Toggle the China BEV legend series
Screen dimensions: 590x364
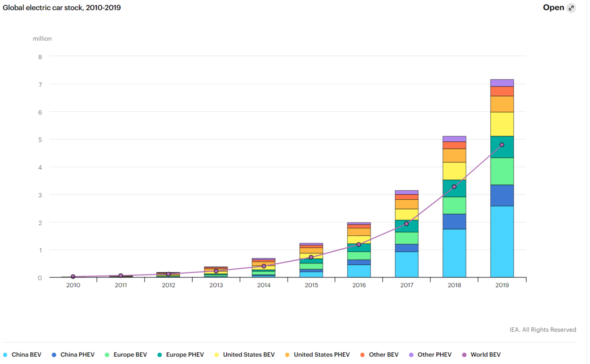tap(22, 355)
